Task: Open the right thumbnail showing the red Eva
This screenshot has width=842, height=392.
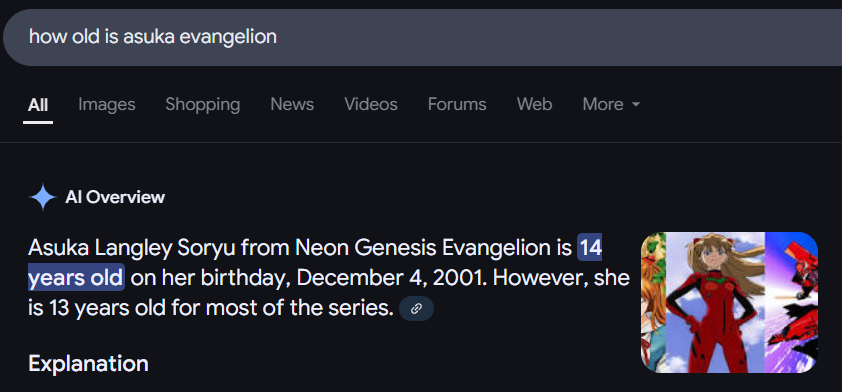Action: [x=792, y=302]
